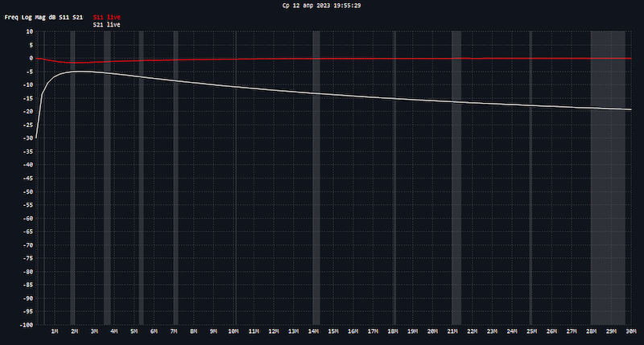Select the shaded band at 14M
Image resolution: width=644 pixels, height=345 pixels.
[x=316, y=177]
